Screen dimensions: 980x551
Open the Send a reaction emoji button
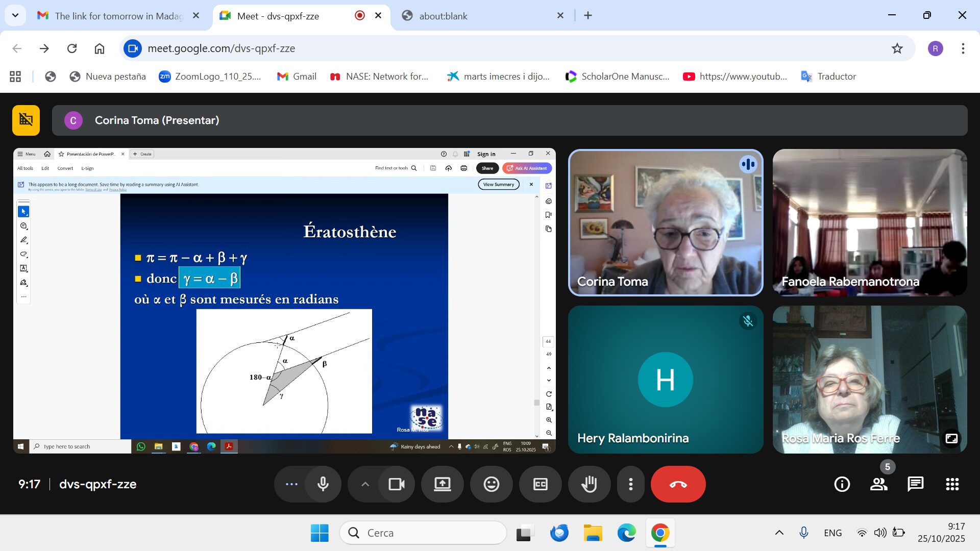(x=491, y=484)
